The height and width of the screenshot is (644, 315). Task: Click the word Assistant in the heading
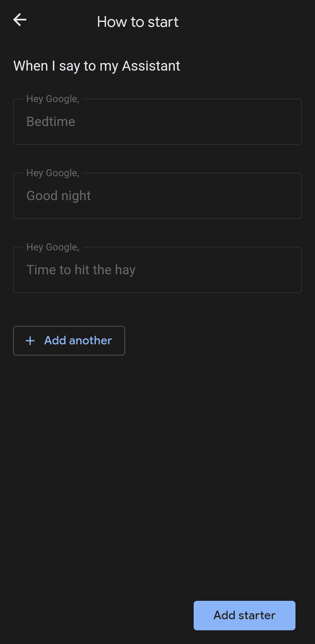(151, 66)
